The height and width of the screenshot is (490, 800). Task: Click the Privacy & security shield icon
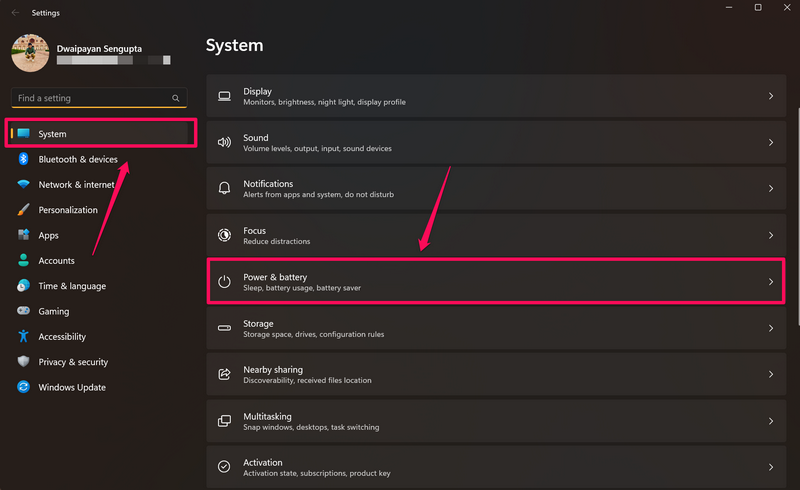[22, 362]
